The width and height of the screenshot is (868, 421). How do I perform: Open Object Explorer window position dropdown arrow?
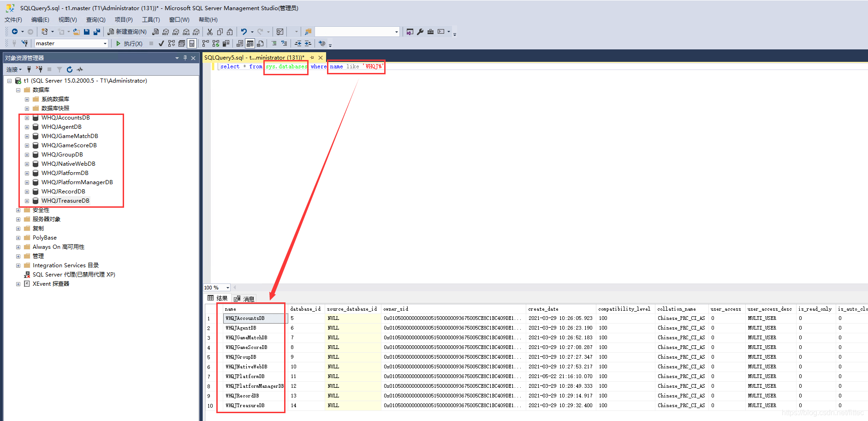coord(177,58)
